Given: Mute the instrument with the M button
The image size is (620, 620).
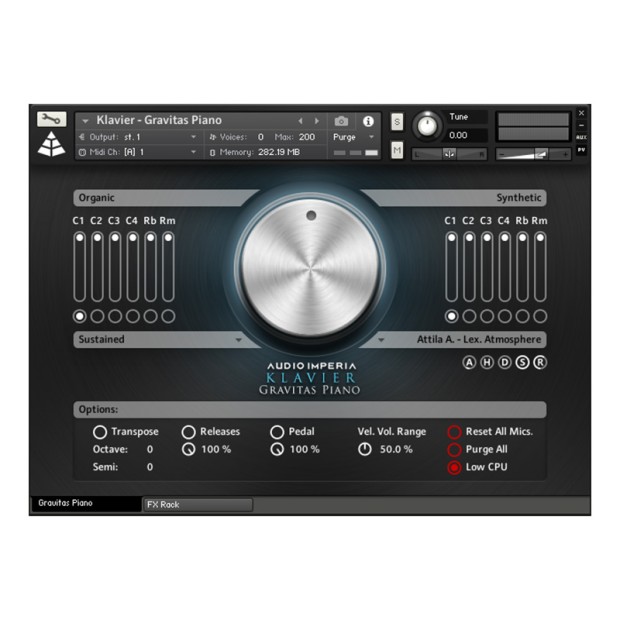Looking at the screenshot, I should pos(397,150).
